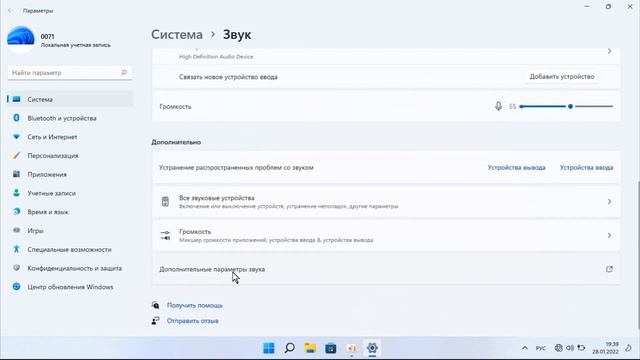This screenshot has height=360, width=640.
Task: Click the help icon beside 'Получить помощь'
Action: point(156,305)
